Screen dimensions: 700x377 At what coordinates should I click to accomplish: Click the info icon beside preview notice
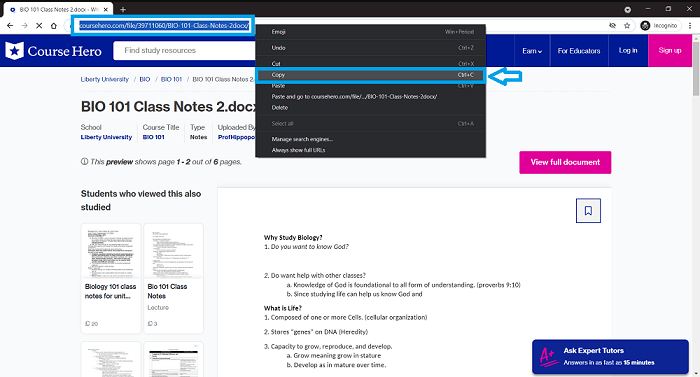click(84, 162)
